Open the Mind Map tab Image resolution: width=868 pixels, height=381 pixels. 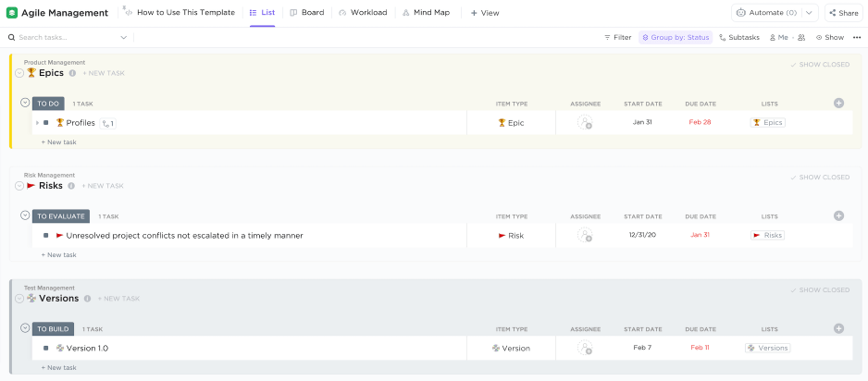pyautogui.click(x=428, y=13)
